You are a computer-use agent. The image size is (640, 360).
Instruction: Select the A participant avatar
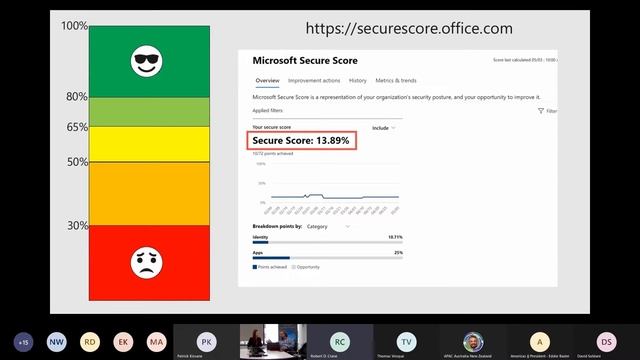540,342
